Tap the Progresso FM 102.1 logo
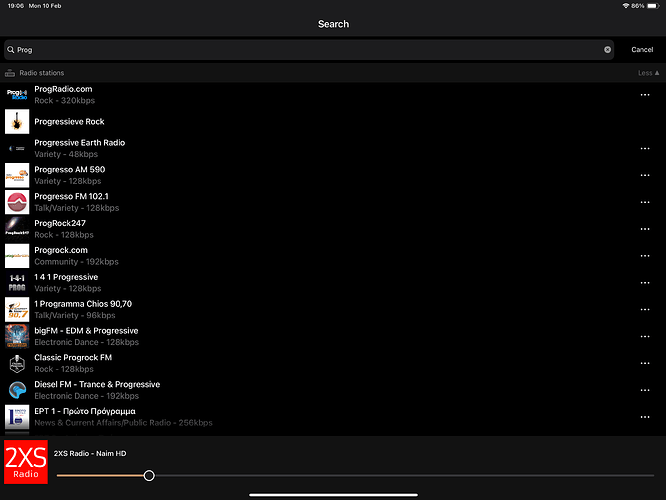 [17, 202]
